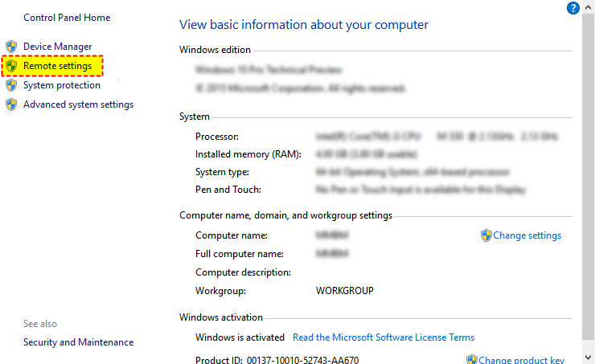Open System protection link
The image size is (595, 364).
pyautogui.click(x=62, y=85)
